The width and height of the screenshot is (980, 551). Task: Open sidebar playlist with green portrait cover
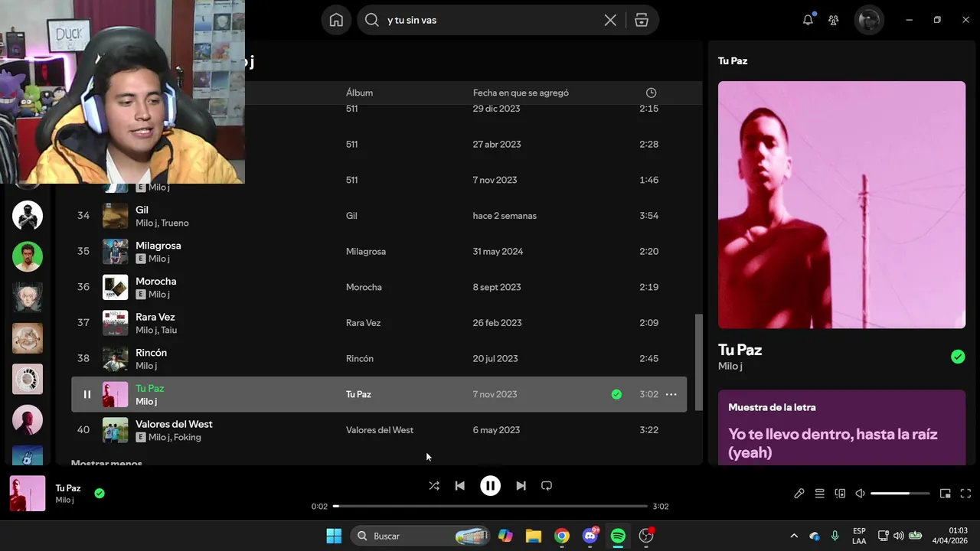[x=28, y=256]
